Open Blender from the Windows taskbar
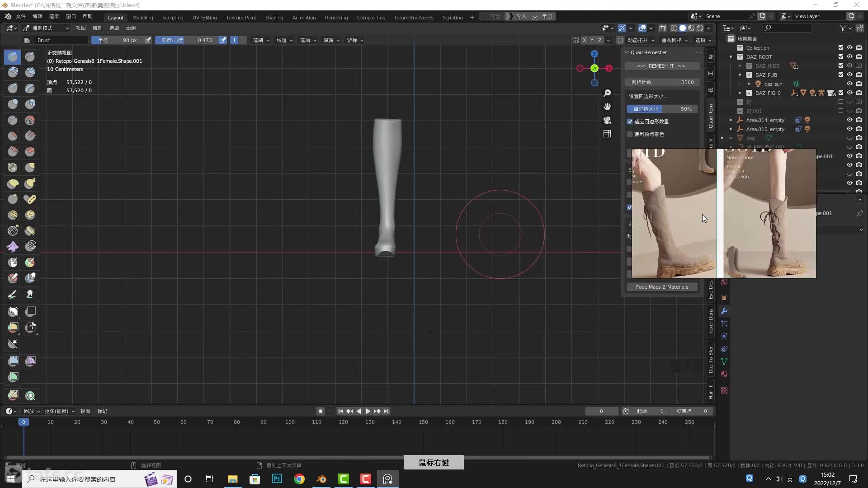 321,479
